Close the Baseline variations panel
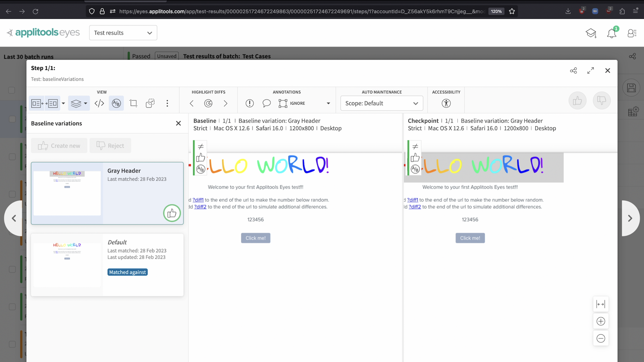The height and width of the screenshot is (362, 644). (178, 123)
